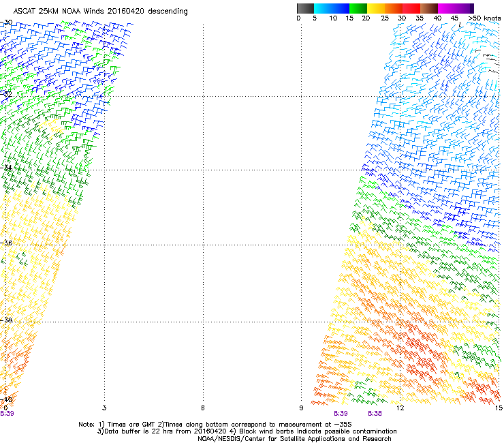Image resolution: width=504 pixels, height=443 pixels.
Task: Click the longitude axis label 6
Action: click(x=203, y=408)
